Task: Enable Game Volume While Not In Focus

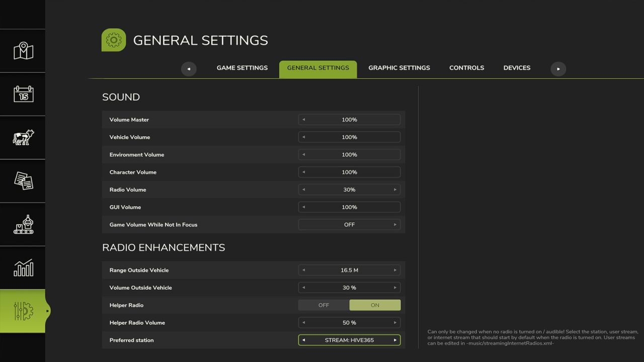Action: coord(395,224)
